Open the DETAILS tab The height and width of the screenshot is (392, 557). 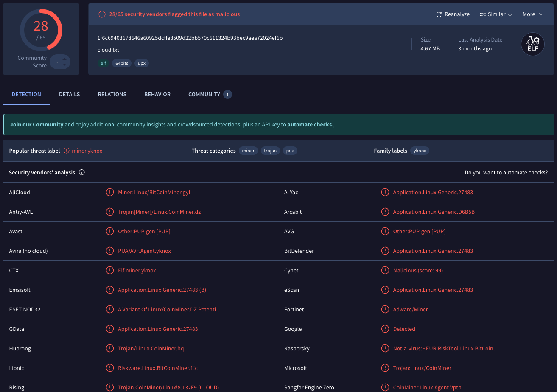pyautogui.click(x=70, y=94)
